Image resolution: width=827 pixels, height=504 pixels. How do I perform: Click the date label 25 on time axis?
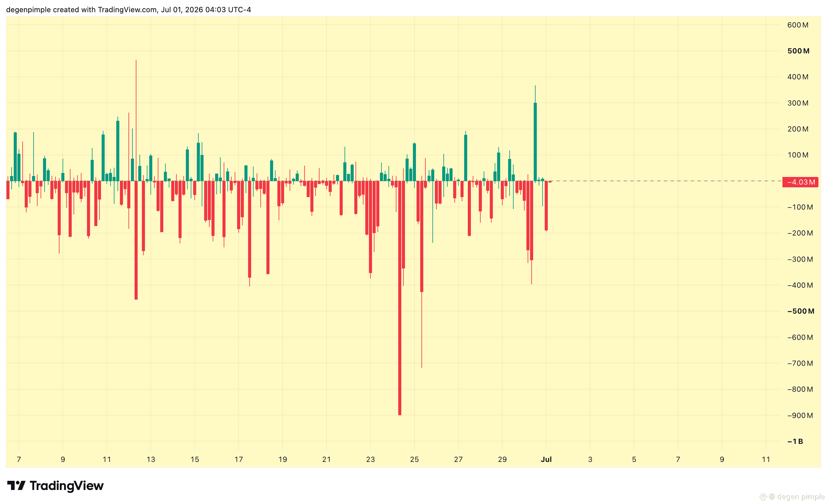click(x=414, y=459)
